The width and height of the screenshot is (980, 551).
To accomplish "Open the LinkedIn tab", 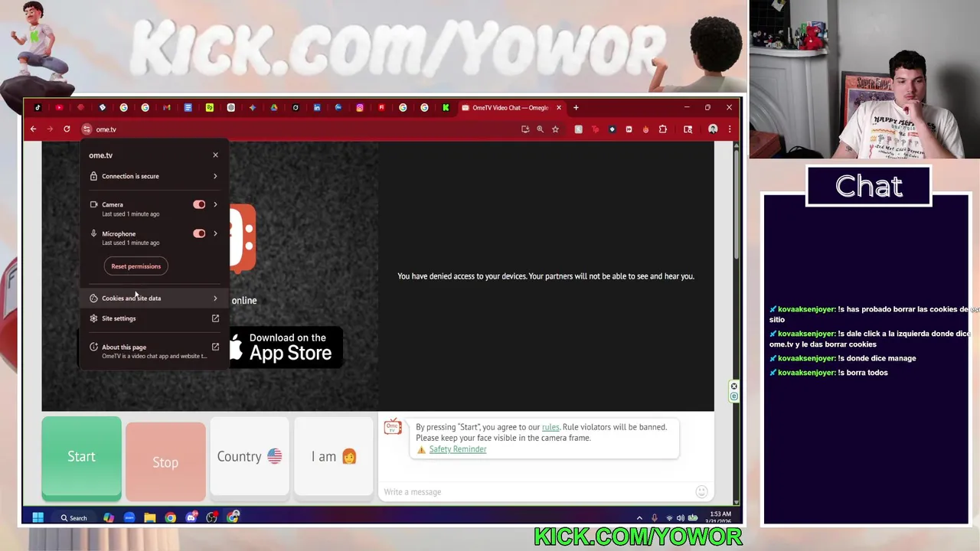I will point(317,108).
